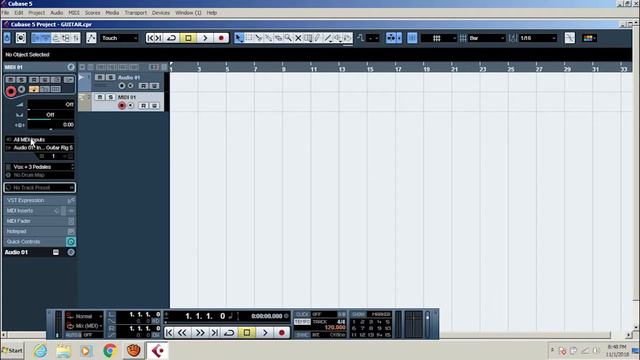Click the Constrain Delay Compensation button
The image size is (640, 360).
tap(21, 38)
